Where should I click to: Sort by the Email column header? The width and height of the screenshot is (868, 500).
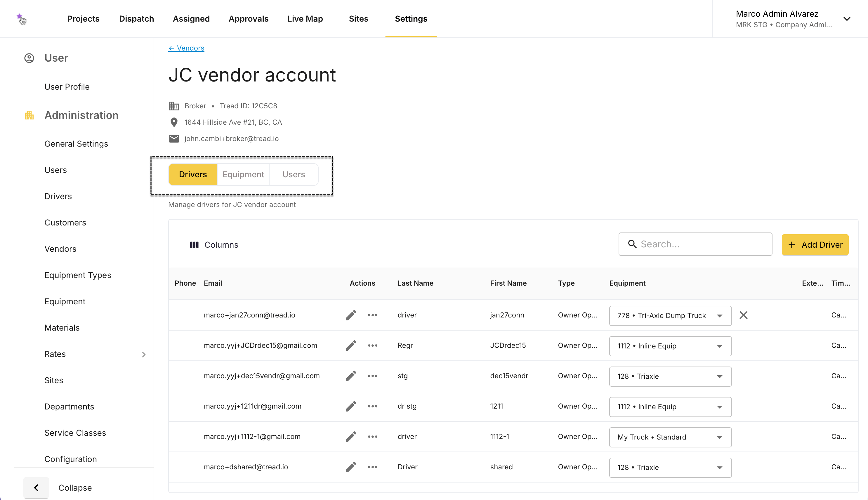pyautogui.click(x=213, y=283)
